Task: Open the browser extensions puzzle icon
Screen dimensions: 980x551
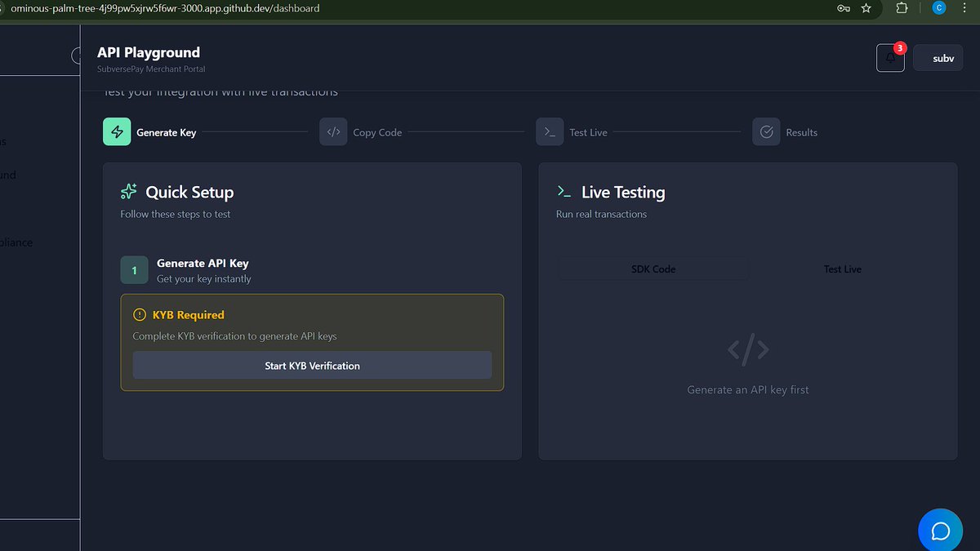Action: click(902, 8)
